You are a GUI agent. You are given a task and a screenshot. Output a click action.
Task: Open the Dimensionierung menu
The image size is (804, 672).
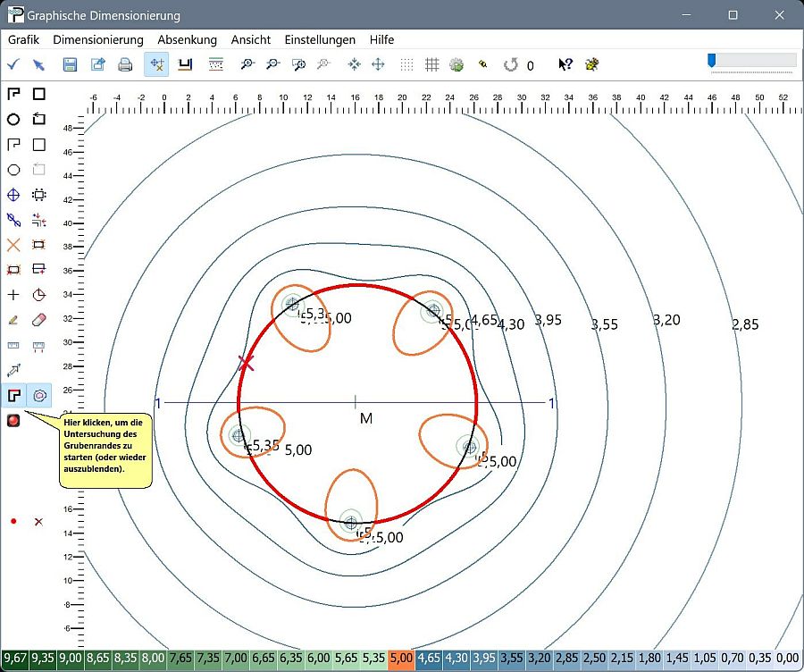(x=98, y=39)
